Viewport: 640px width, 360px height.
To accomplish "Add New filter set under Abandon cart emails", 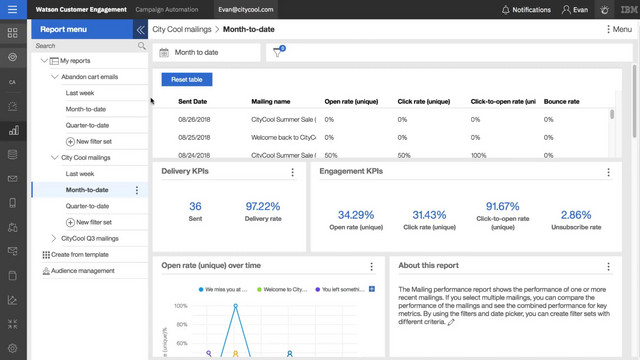I will coord(89,141).
